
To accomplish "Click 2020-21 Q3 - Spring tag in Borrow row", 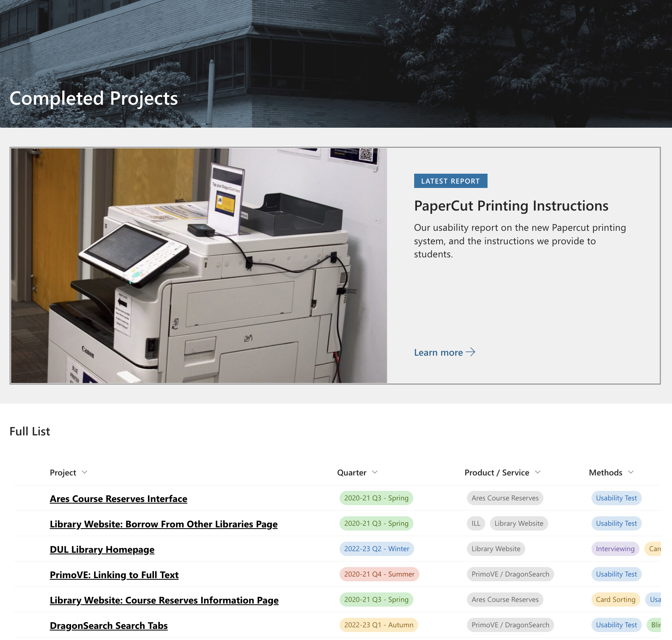I will point(376,523).
